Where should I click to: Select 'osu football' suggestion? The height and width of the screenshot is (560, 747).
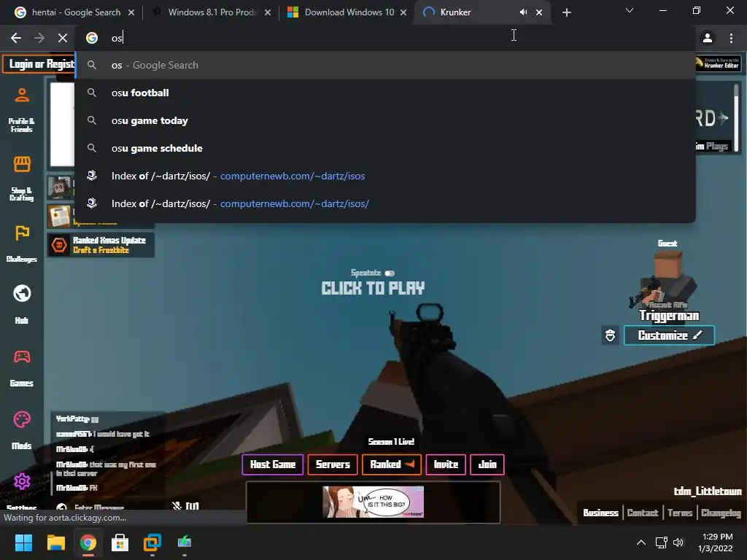[385, 93]
